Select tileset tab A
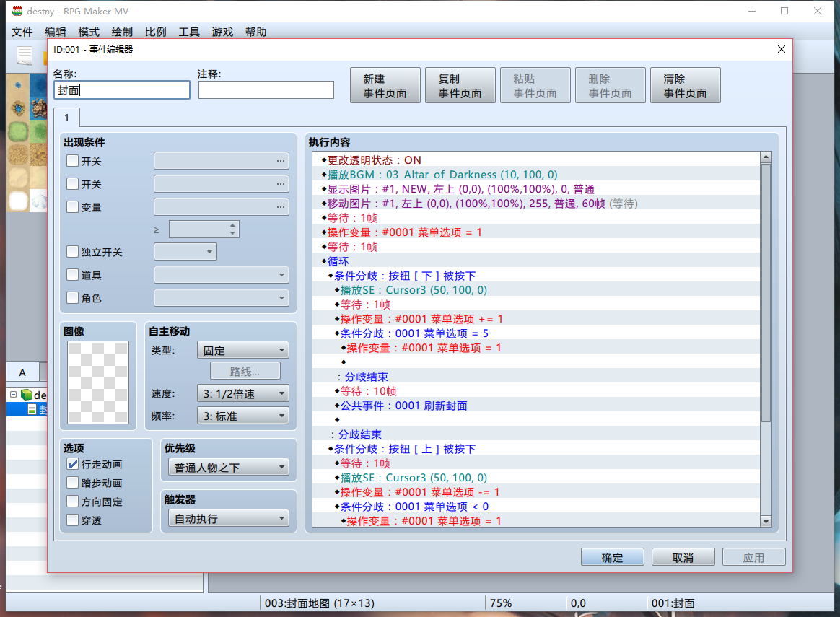 coord(22,372)
